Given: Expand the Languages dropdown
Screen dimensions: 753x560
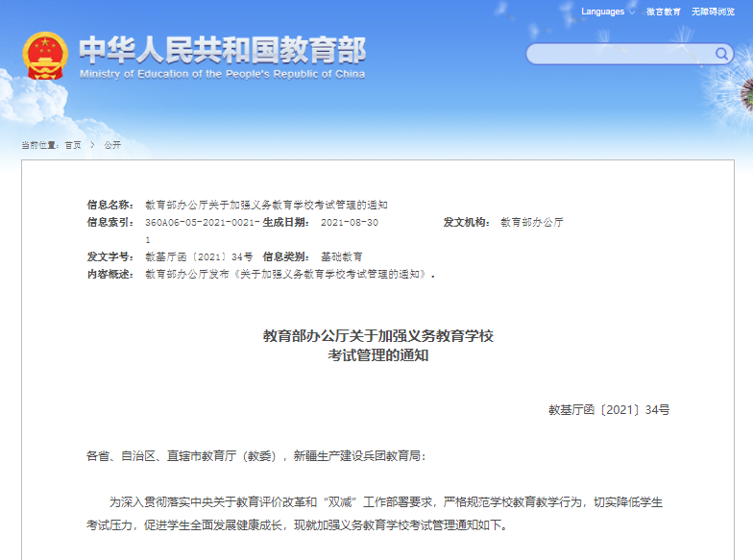Looking at the screenshot, I should [x=608, y=12].
